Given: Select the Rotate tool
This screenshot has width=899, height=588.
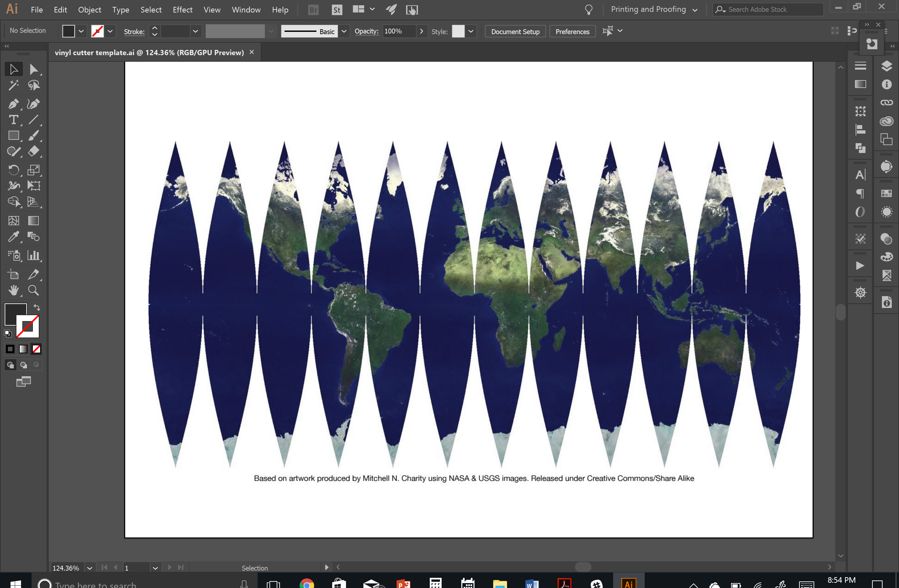Looking at the screenshot, I should click(13, 170).
